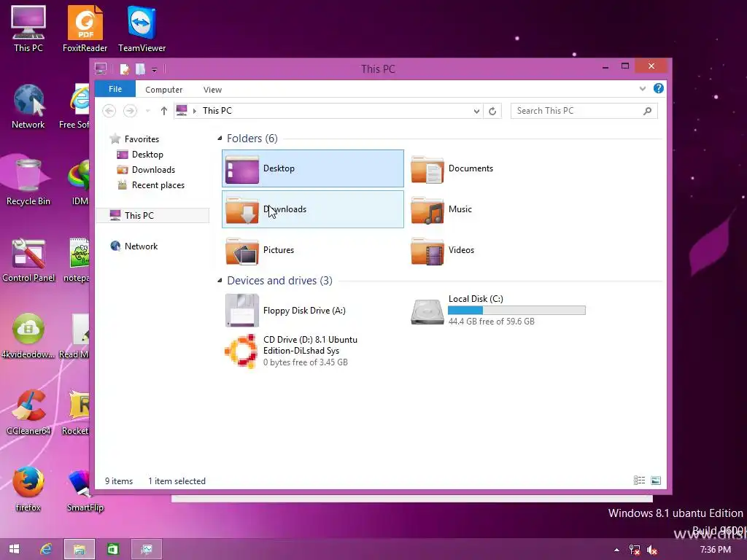Image resolution: width=747 pixels, height=560 pixels.
Task: Click Local Disk (C:) usage bar
Action: (x=516, y=310)
